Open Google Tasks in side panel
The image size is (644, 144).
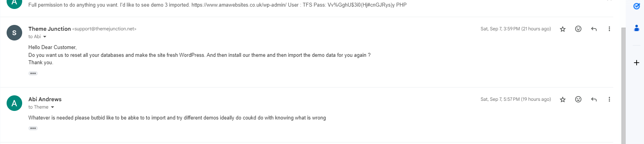pyautogui.click(x=637, y=6)
